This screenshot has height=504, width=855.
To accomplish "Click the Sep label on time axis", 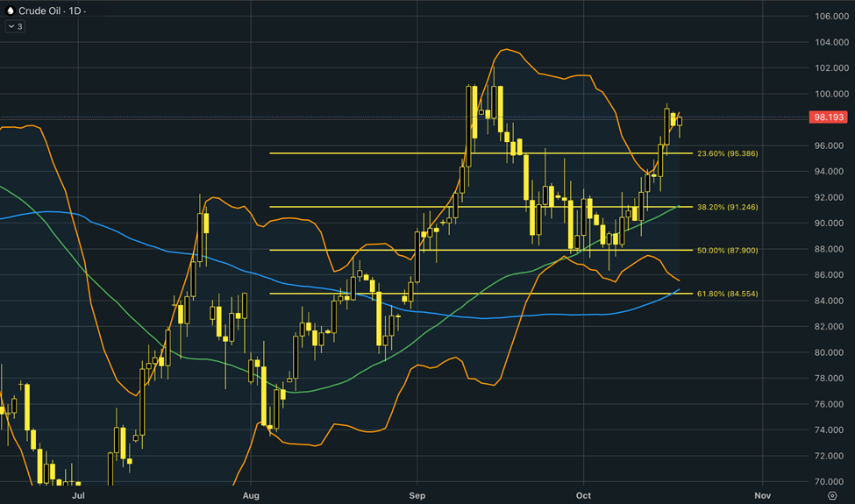I will click(417, 495).
